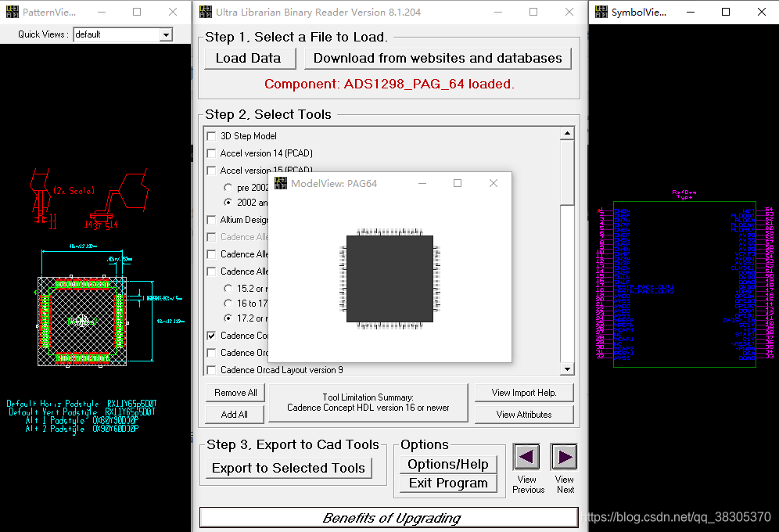Minimize the SymbolView window
Screen dimensions: 779x532
[691, 12]
